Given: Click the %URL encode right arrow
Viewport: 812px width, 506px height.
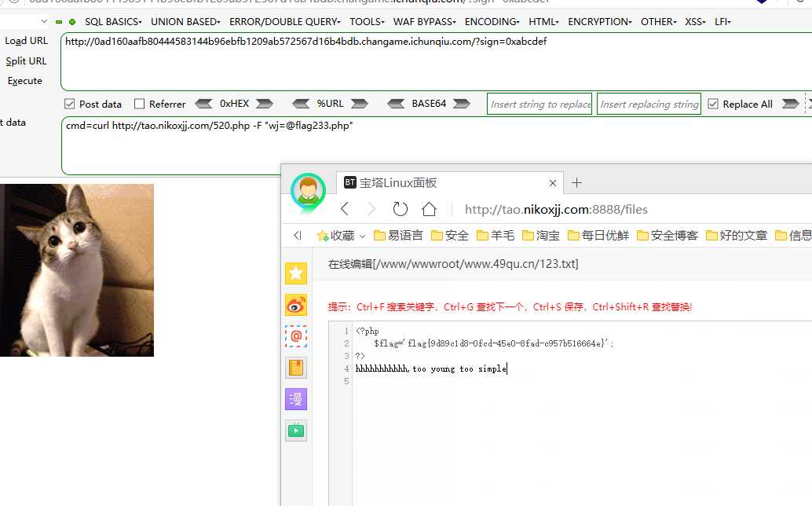Looking at the screenshot, I should click(x=360, y=104).
